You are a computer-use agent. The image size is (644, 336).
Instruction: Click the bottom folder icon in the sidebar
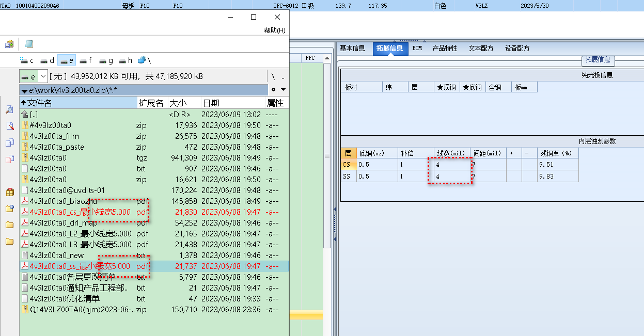[x=9, y=242]
